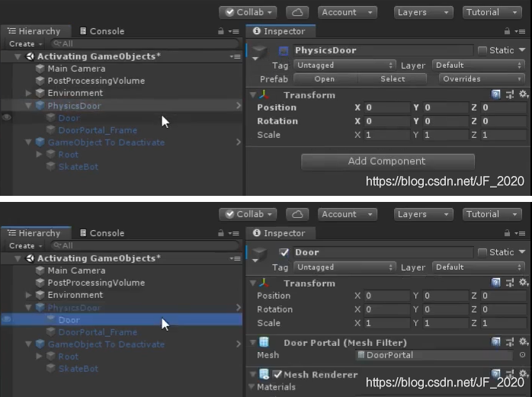Open Create menu in top Hierarchy

[25, 43]
